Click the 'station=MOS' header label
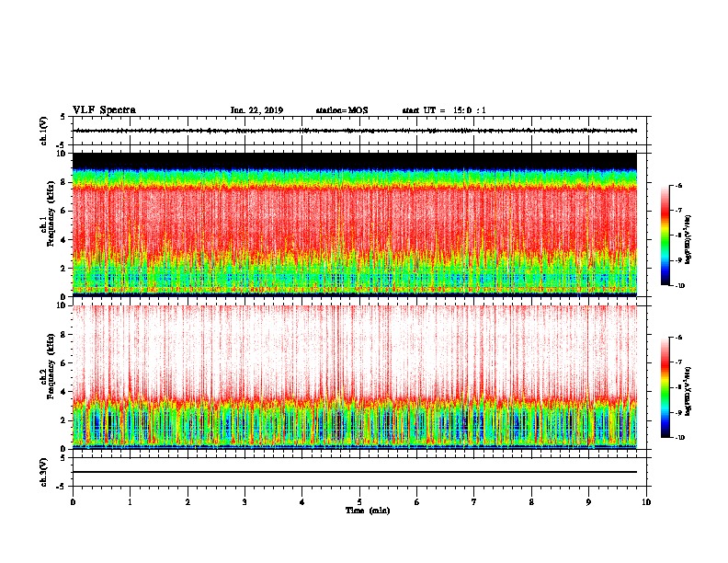The image size is (728, 563). point(342,110)
